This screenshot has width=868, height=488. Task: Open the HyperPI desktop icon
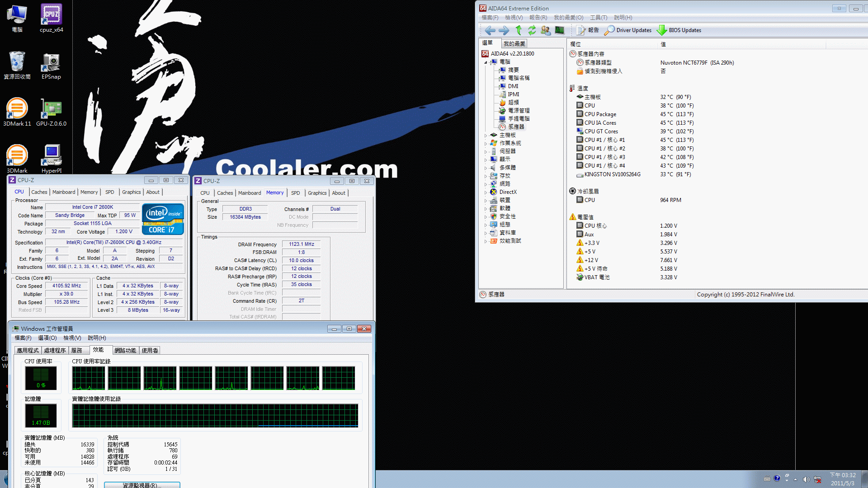pyautogui.click(x=52, y=159)
